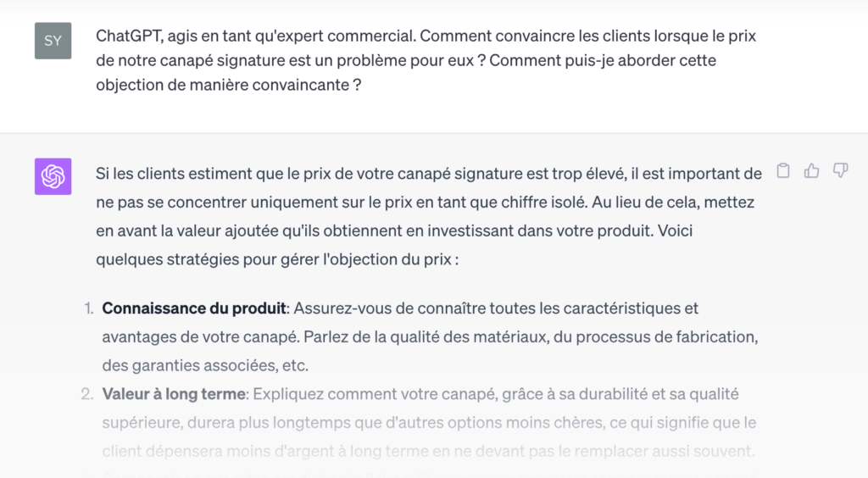Click the faded line starting 'client dépensera moins d'argent'
The width and height of the screenshot is (868, 478).
[x=428, y=452]
